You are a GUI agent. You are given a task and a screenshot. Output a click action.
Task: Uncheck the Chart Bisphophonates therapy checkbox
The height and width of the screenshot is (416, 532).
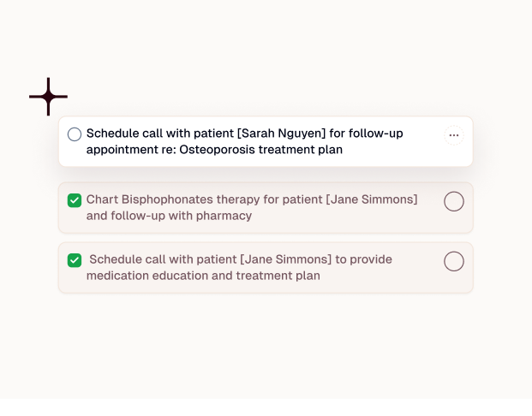75,200
